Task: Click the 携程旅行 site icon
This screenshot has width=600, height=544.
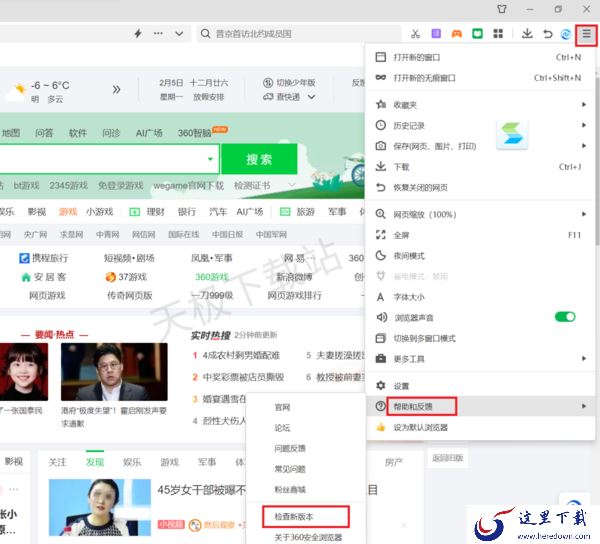Action: point(24,258)
